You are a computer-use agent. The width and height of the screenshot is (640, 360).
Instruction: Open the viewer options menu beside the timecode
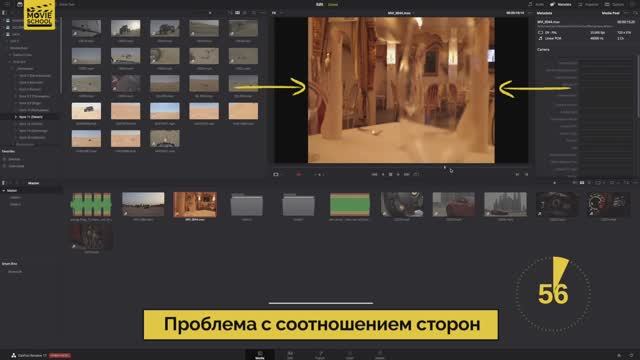pos(530,13)
